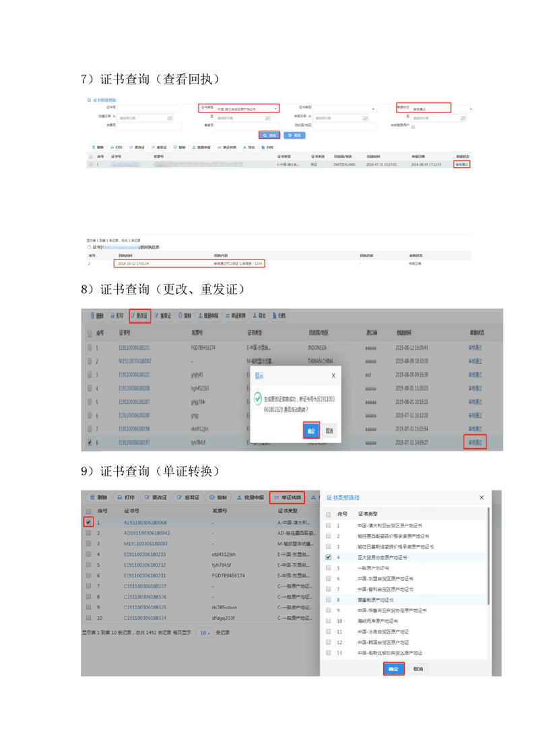Click 审核通过 status link in row 8
This screenshot has height=756, width=534.
(x=475, y=443)
